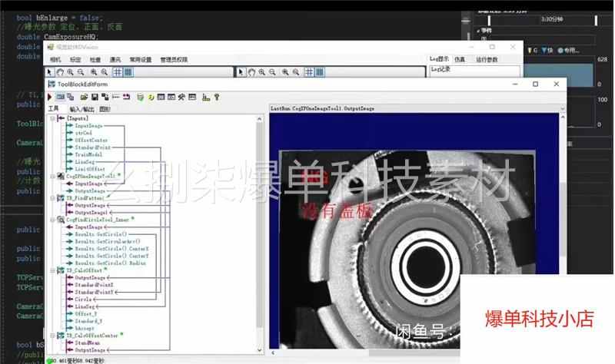Click the TB_FindPattern block icon in tree
The width and height of the screenshot is (615, 364).
click(x=61, y=198)
